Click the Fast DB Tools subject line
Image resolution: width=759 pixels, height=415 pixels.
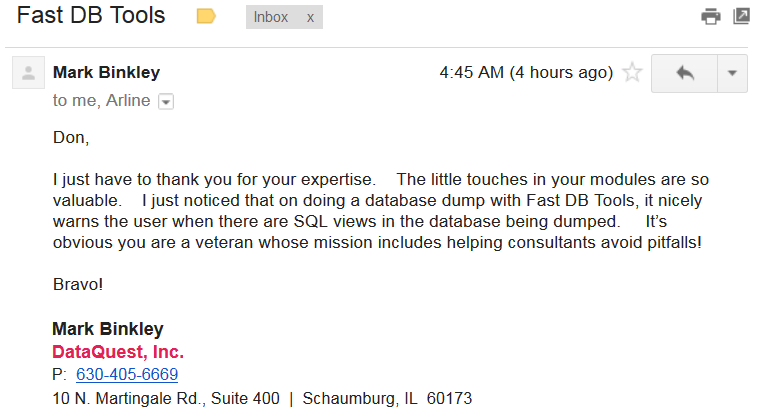coord(91,16)
